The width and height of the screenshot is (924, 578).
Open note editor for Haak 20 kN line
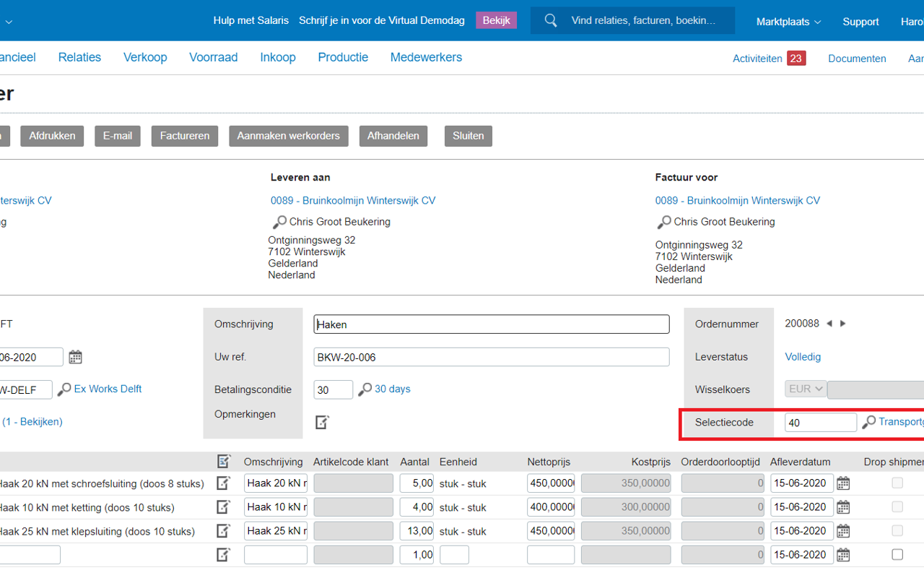(224, 483)
